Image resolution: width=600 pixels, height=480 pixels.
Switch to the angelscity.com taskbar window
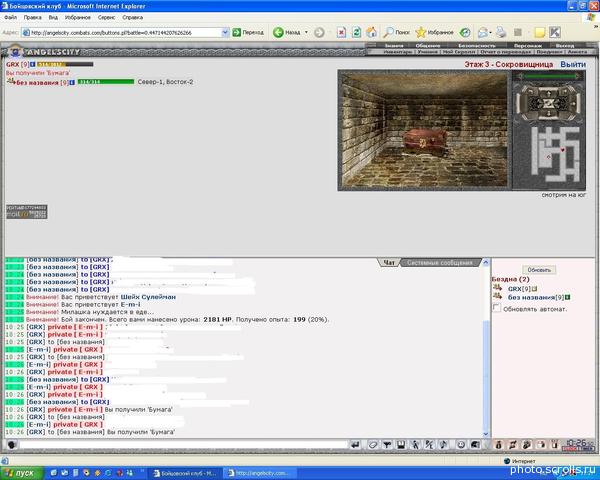[x=259, y=473]
